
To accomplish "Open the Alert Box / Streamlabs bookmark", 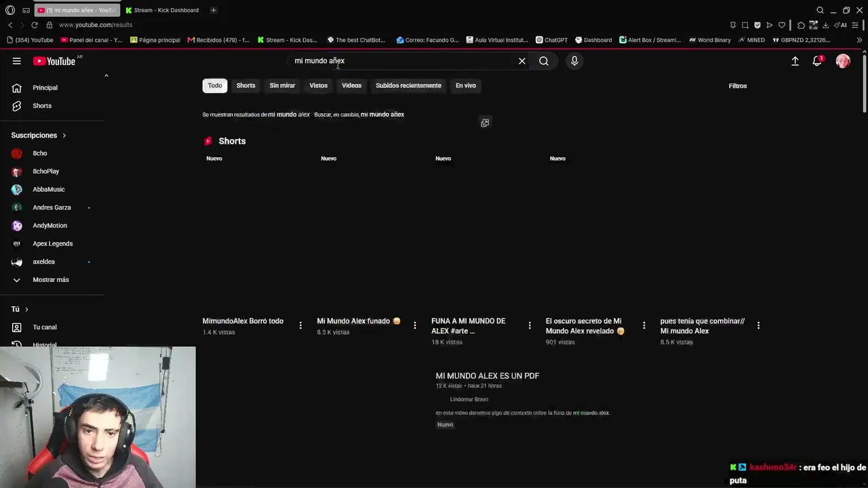I will (650, 40).
